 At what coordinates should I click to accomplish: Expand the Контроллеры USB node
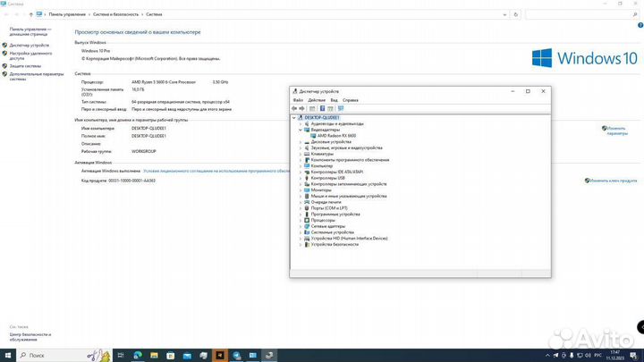(301, 178)
